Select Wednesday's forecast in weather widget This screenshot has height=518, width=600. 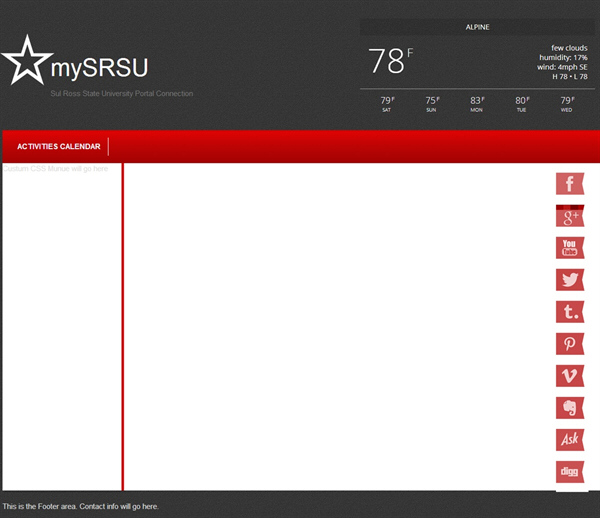click(x=566, y=103)
